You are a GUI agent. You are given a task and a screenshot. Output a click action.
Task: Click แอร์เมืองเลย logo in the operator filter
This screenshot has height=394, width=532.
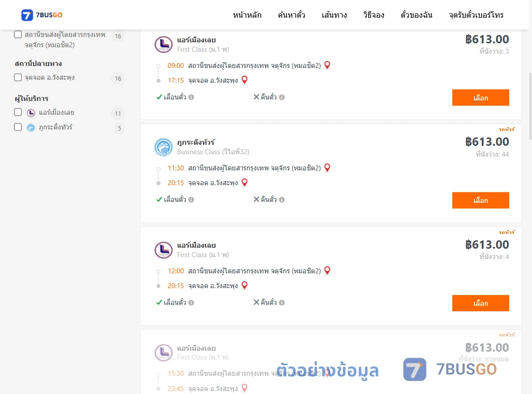point(31,113)
